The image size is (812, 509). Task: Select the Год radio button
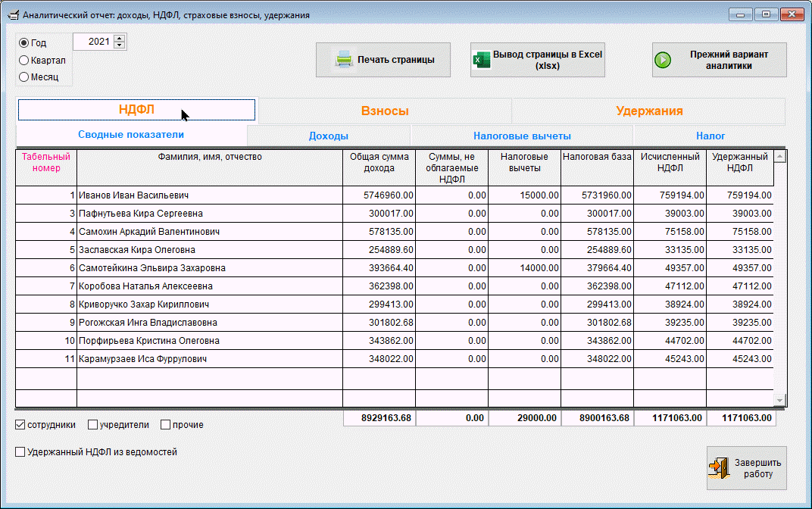tap(24, 43)
